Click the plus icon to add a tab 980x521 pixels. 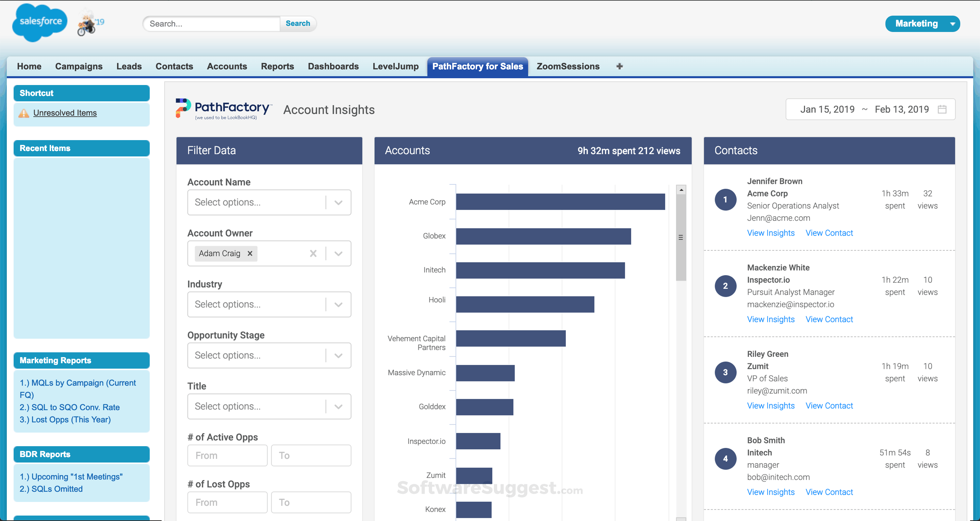pyautogui.click(x=620, y=66)
